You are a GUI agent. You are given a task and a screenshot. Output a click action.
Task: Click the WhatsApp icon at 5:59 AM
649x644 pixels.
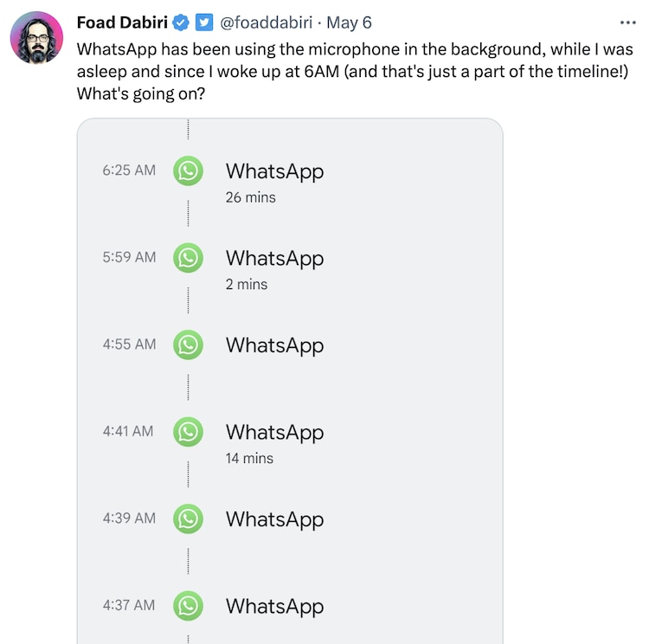[x=188, y=257]
